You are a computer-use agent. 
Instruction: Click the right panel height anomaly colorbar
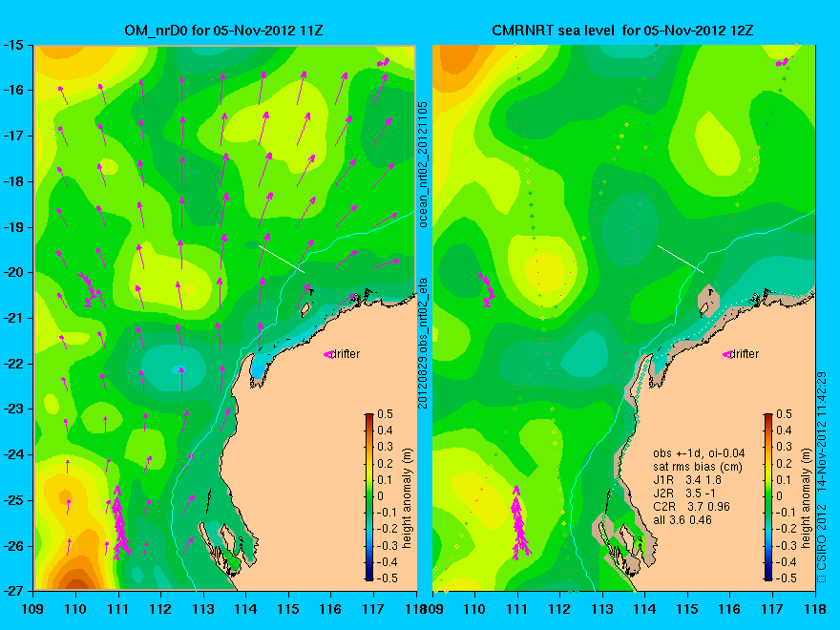tap(768, 496)
